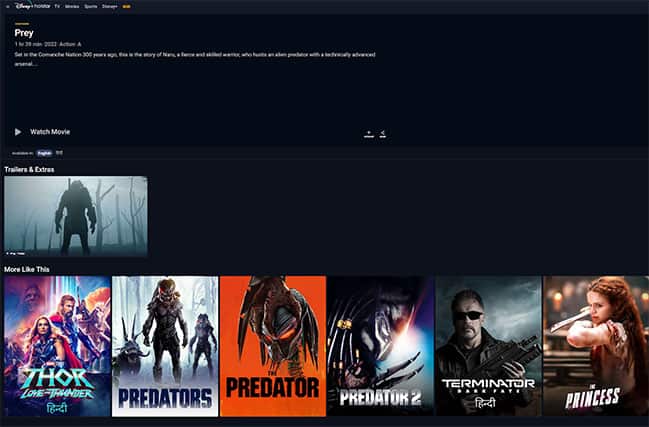Image resolution: width=649 pixels, height=427 pixels.
Task: Open The Predator orange poster
Action: [x=273, y=346]
